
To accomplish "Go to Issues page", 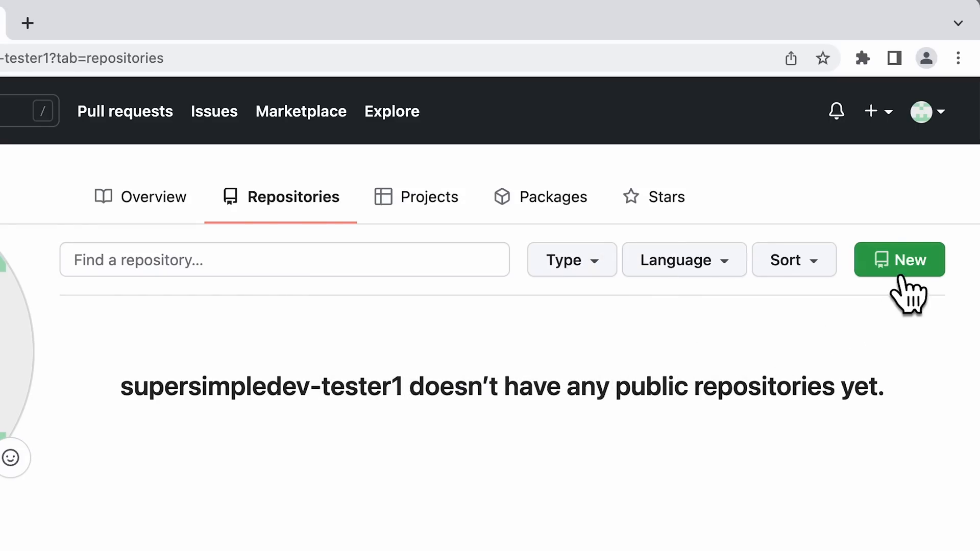I will pyautogui.click(x=214, y=111).
